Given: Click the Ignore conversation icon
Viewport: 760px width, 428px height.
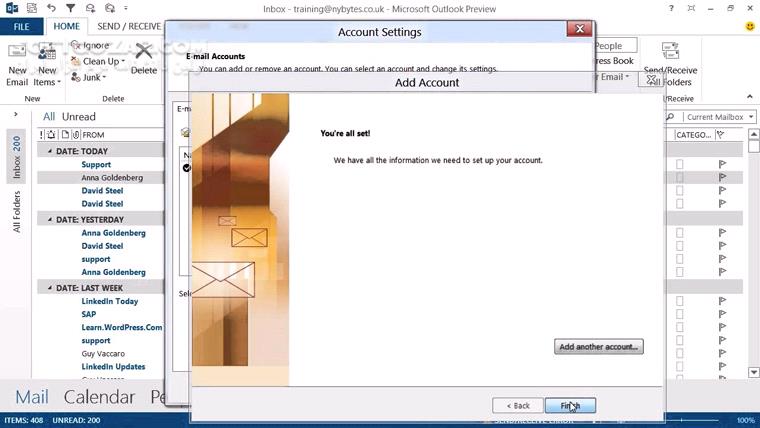Looking at the screenshot, I should pos(76,45).
